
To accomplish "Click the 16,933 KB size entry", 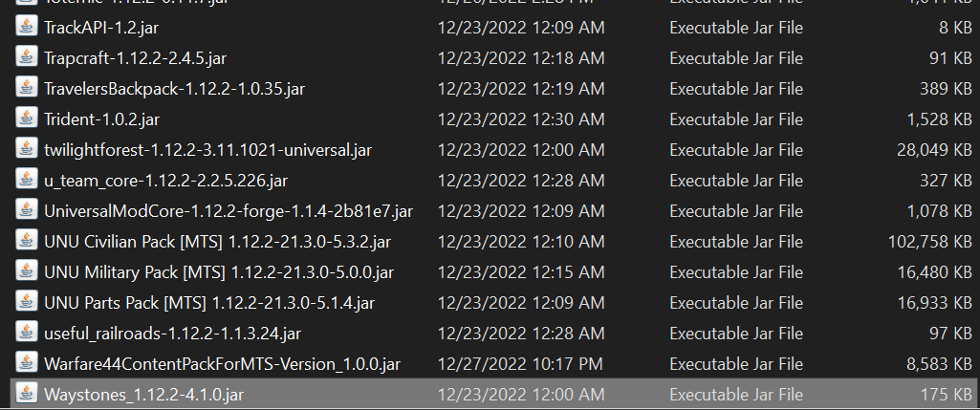I will click(935, 303).
